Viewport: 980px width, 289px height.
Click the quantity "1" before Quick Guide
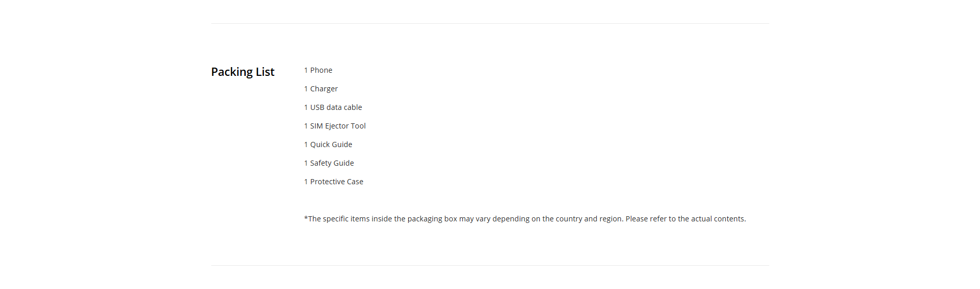pyautogui.click(x=306, y=145)
